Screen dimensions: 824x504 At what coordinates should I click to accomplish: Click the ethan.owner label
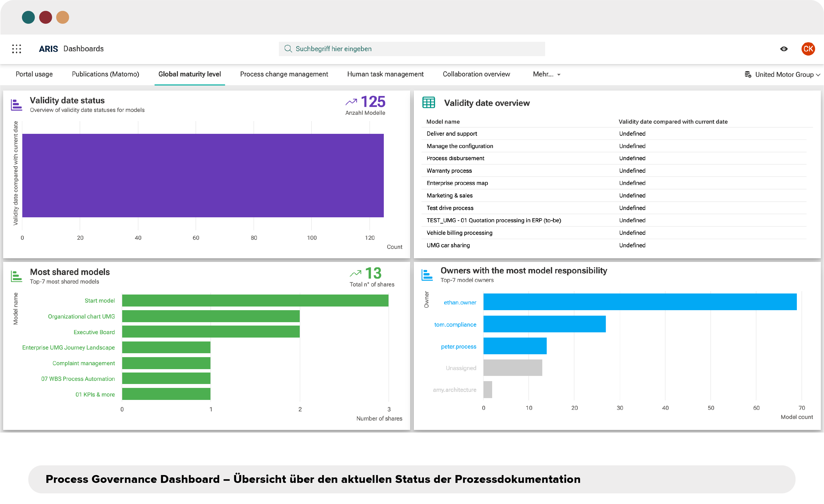[460, 302]
